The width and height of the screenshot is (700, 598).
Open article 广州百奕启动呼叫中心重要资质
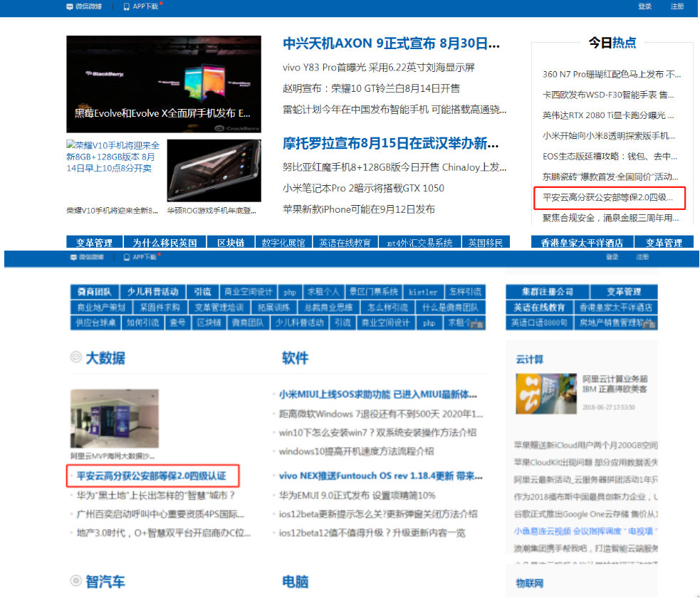(x=160, y=514)
